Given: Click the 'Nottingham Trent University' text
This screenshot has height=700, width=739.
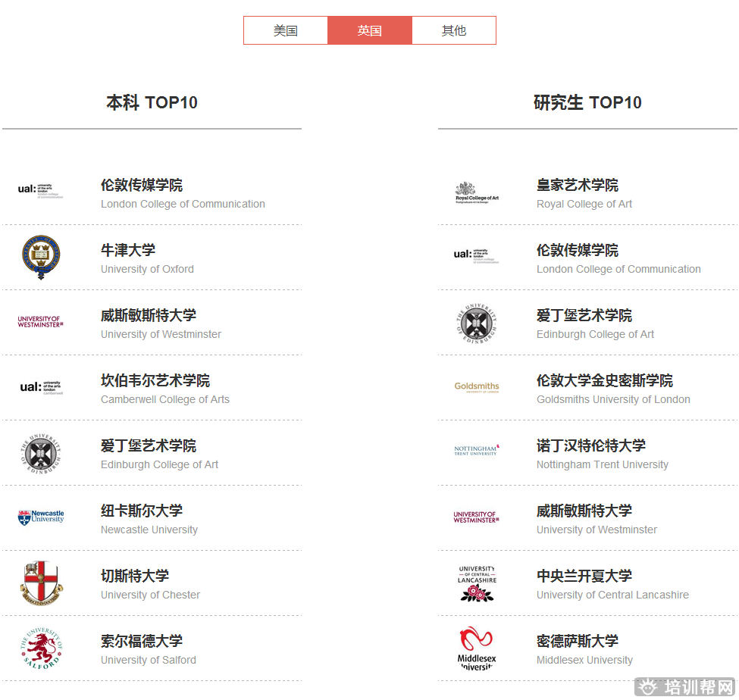Looking at the screenshot, I should [603, 464].
